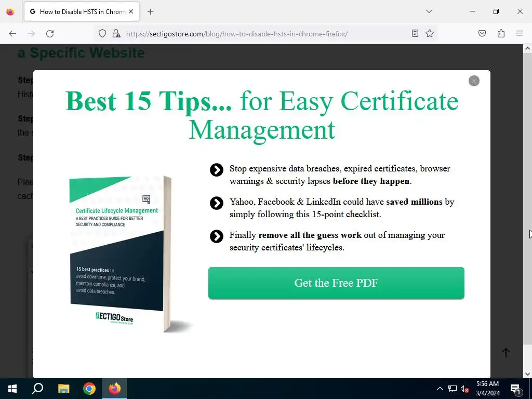Open the tracking protection shield icon
The image size is (532, 399).
click(102, 33)
